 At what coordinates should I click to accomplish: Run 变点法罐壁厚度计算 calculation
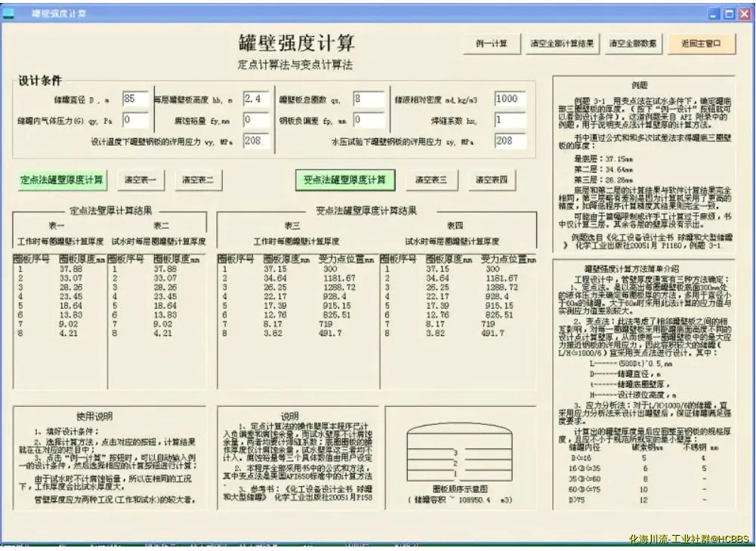pyautogui.click(x=344, y=180)
